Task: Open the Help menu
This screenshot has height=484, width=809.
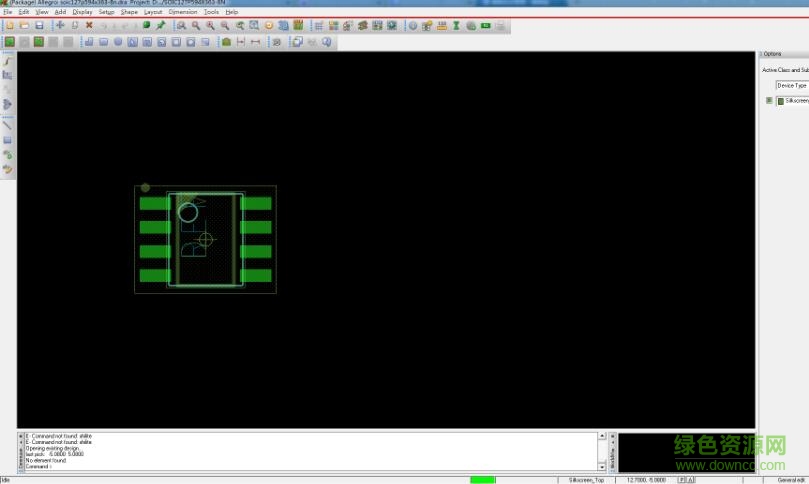Action: point(232,12)
